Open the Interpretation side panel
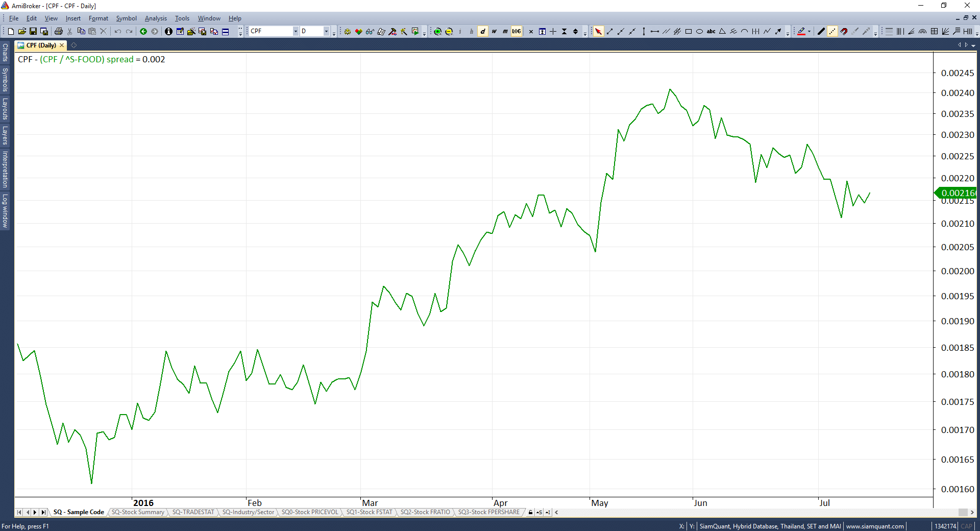980x531 pixels. 5,169
